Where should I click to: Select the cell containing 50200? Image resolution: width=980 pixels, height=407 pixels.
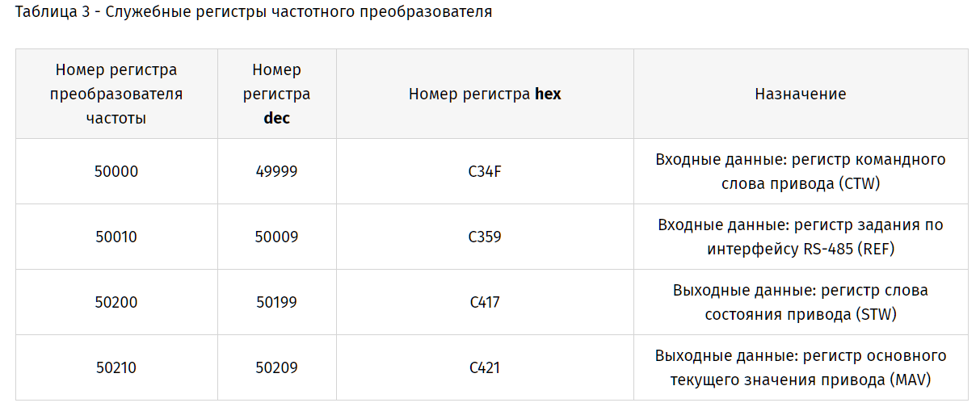click(x=116, y=302)
